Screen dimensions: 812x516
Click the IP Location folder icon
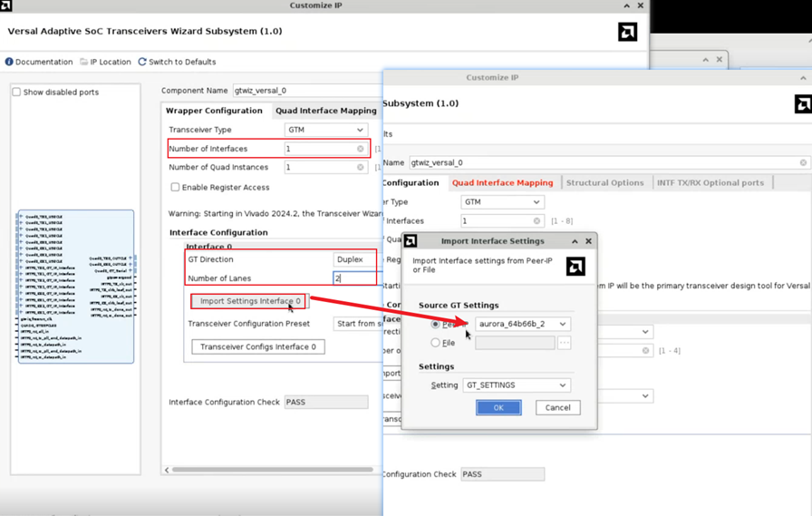pos(84,62)
